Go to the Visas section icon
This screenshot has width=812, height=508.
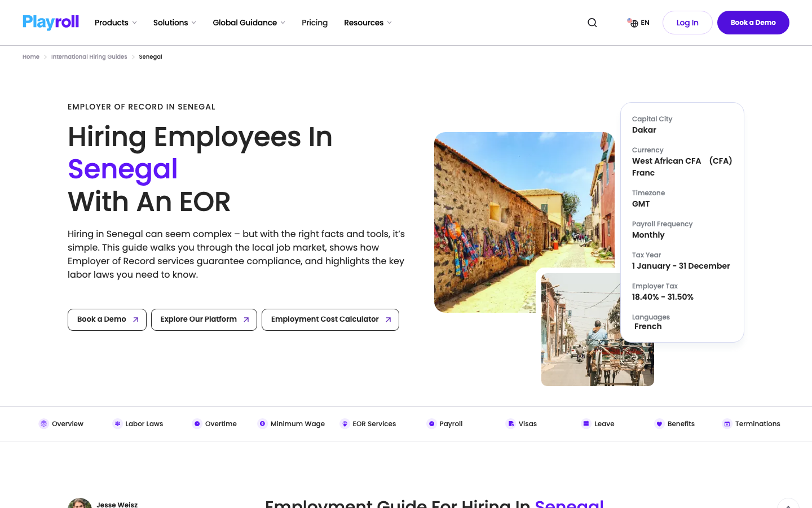click(x=510, y=424)
